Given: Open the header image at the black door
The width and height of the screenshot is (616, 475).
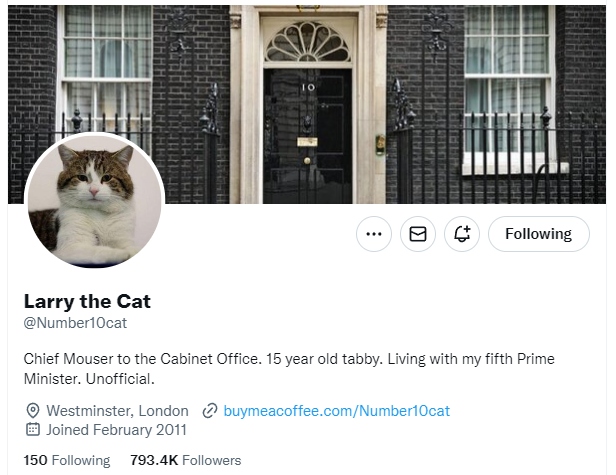Looking at the screenshot, I should click(307, 130).
